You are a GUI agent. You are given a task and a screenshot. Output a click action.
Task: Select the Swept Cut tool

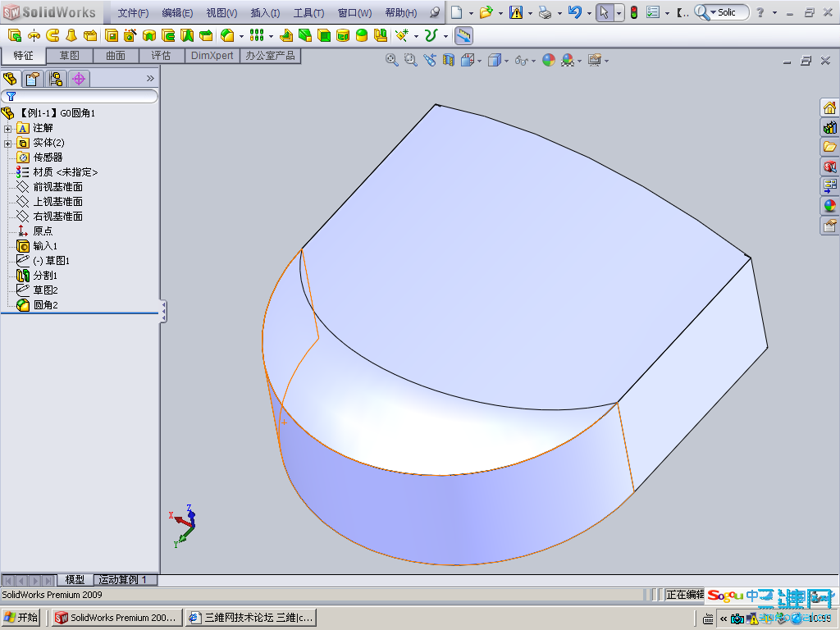(x=168, y=35)
